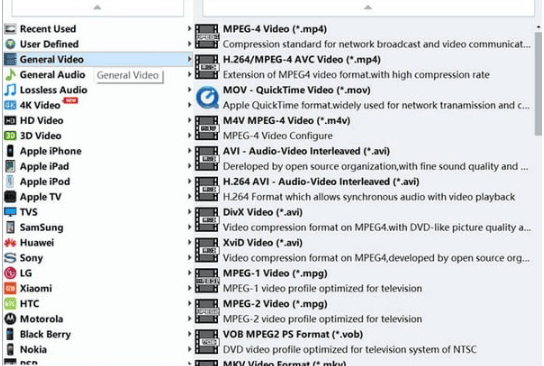544x366 pixels.
Task: Click the H.264/MPEG-4 AVC film strip icon
Action: [x=207, y=67]
